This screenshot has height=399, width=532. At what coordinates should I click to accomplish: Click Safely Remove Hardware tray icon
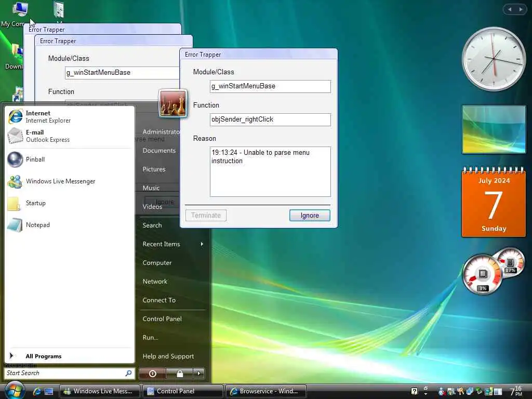click(x=479, y=391)
